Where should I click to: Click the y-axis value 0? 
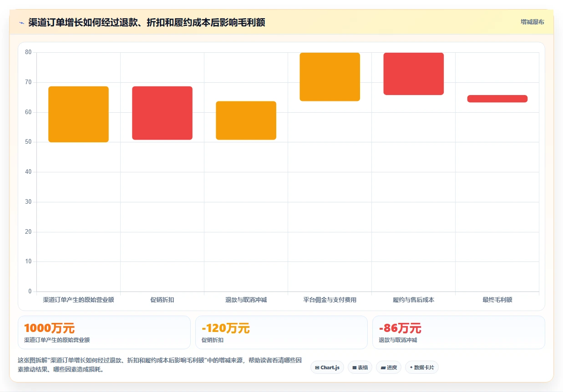30,291
